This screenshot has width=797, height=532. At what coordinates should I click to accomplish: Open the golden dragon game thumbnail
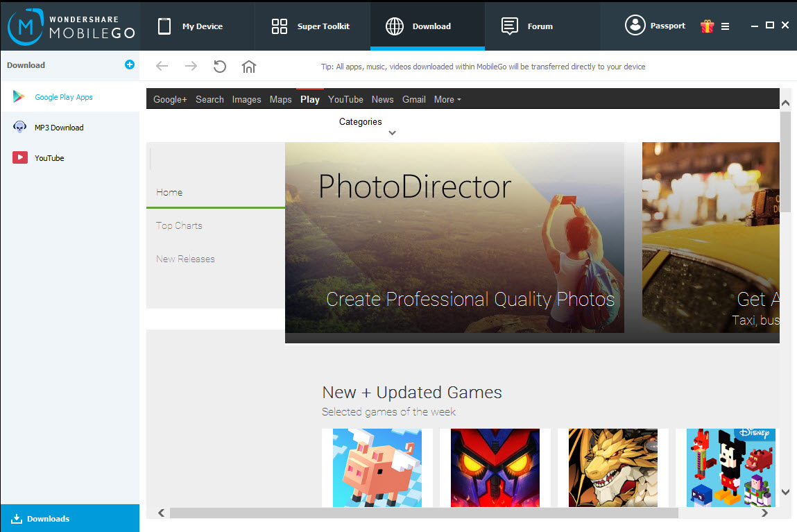point(613,467)
